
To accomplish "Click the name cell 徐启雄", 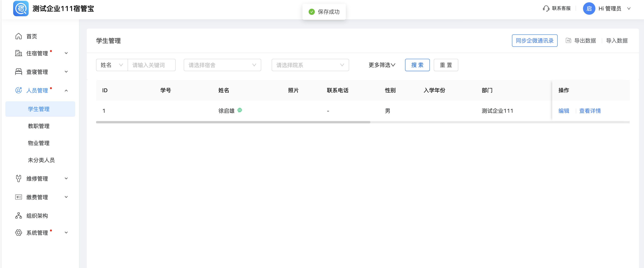I will (x=226, y=111).
